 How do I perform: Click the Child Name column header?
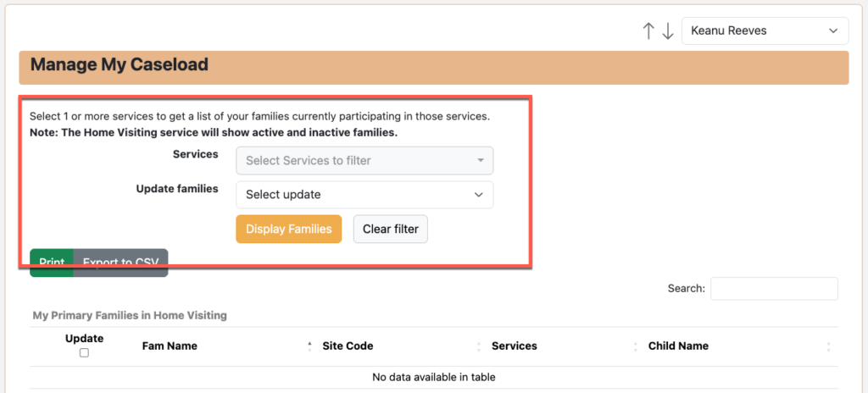point(678,346)
